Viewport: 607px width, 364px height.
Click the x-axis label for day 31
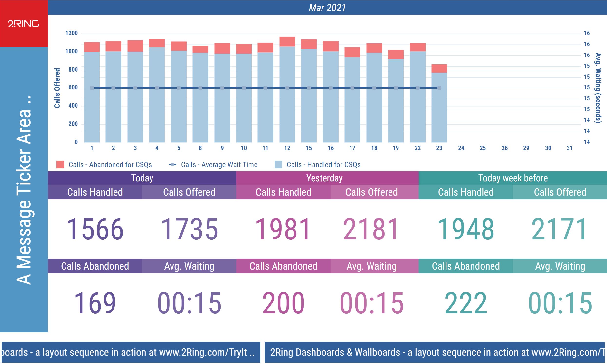coord(569,148)
